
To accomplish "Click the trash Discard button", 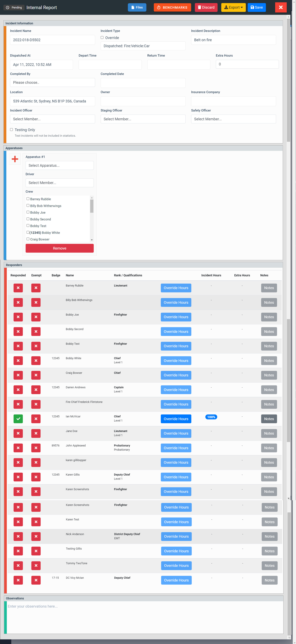I will (206, 7).
